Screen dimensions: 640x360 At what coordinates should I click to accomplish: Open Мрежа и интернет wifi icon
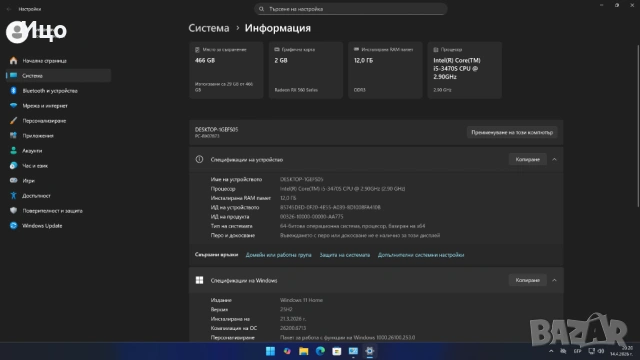13,106
